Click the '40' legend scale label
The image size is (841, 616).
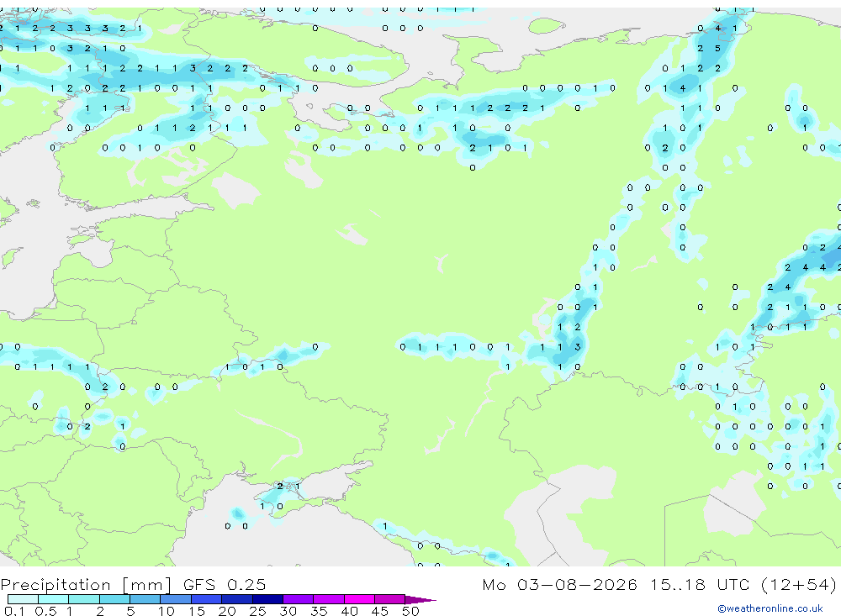349,611
